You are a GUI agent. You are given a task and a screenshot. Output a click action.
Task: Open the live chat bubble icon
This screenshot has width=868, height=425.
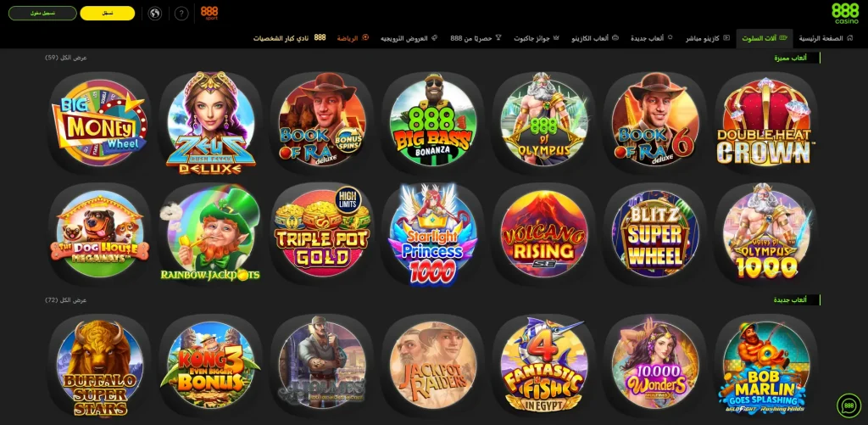click(x=849, y=405)
